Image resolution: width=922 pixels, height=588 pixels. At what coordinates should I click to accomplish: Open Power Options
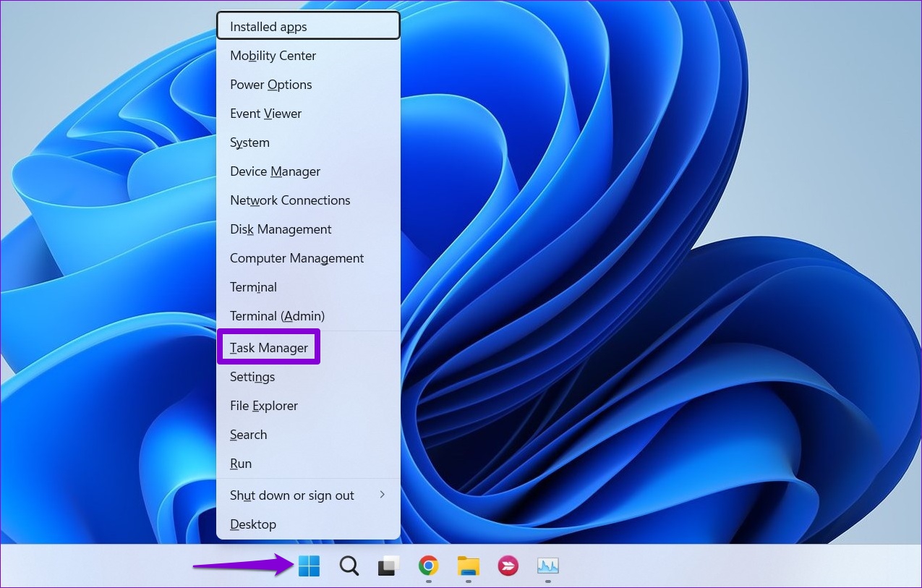click(270, 85)
